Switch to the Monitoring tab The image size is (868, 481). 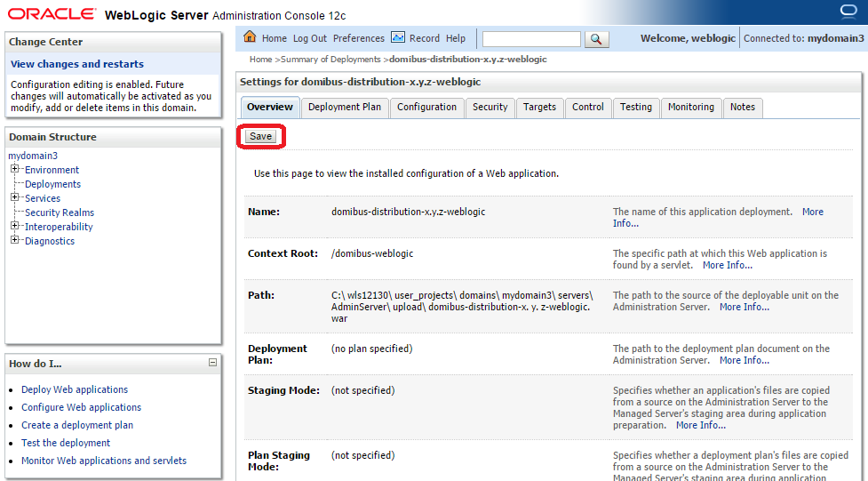tap(691, 107)
